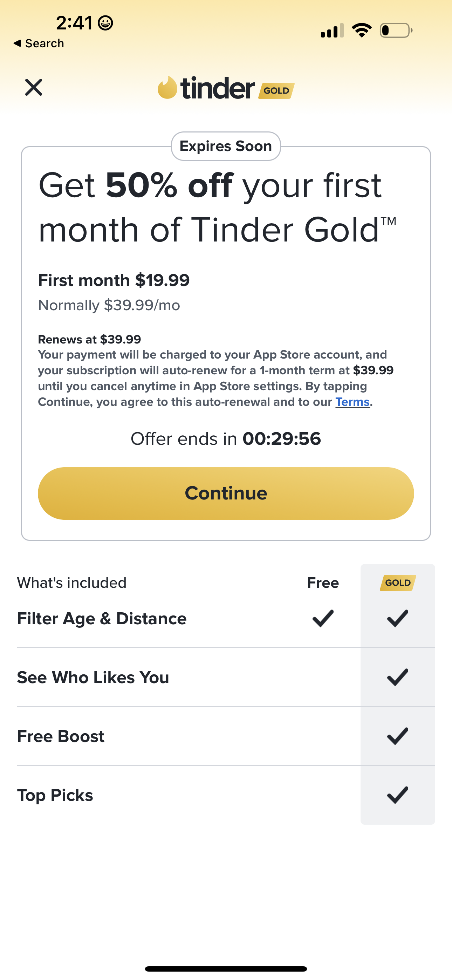This screenshot has height=980, width=452.
Task: Tap the Wi-Fi status icon
Action: click(x=362, y=30)
